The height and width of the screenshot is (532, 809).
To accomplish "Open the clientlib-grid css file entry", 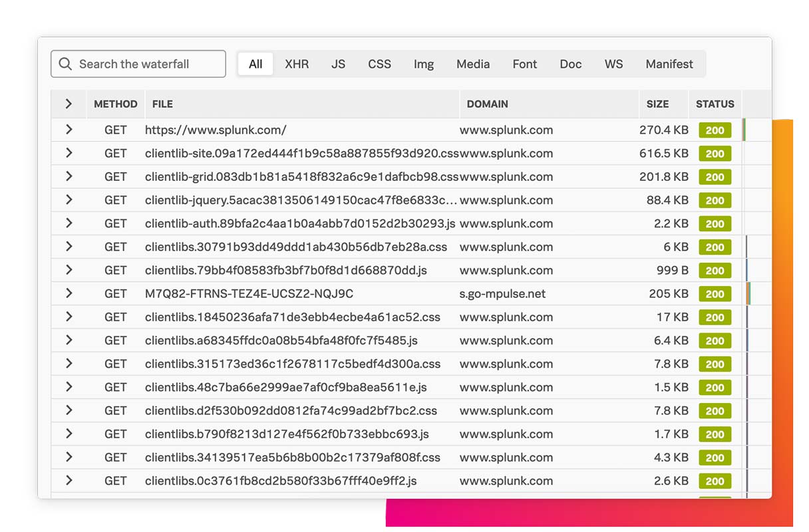I will (x=301, y=177).
